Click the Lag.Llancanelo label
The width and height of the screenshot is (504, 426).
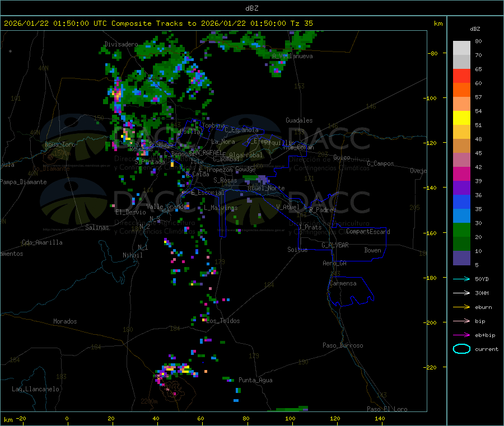pos(35,390)
